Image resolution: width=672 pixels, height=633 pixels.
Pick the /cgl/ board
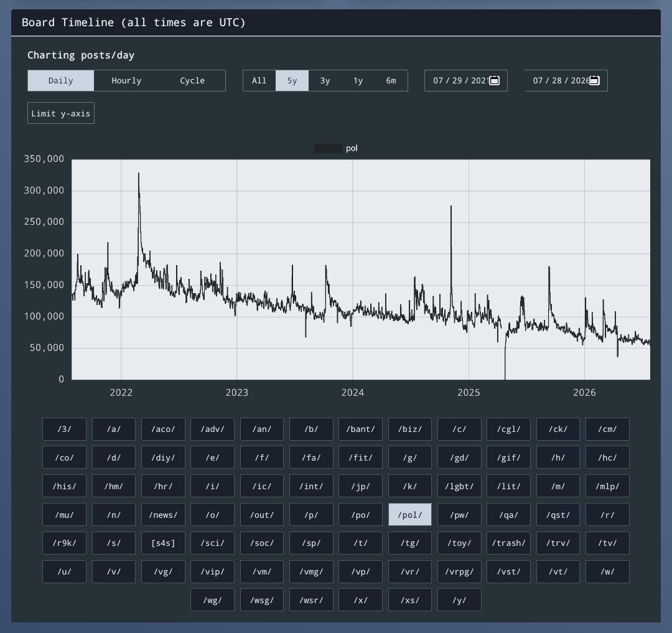click(x=509, y=429)
